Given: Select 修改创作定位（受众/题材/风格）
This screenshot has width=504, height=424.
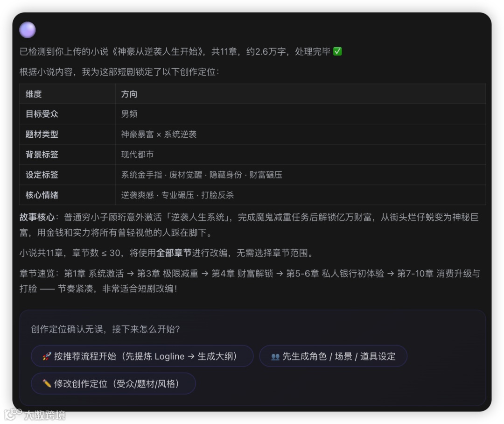Looking at the screenshot, I should pyautogui.click(x=113, y=383).
